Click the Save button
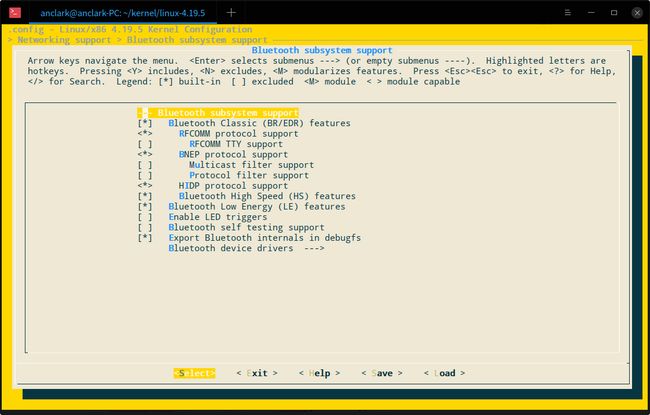Image resolution: width=650 pixels, height=415 pixels. click(x=382, y=373)
